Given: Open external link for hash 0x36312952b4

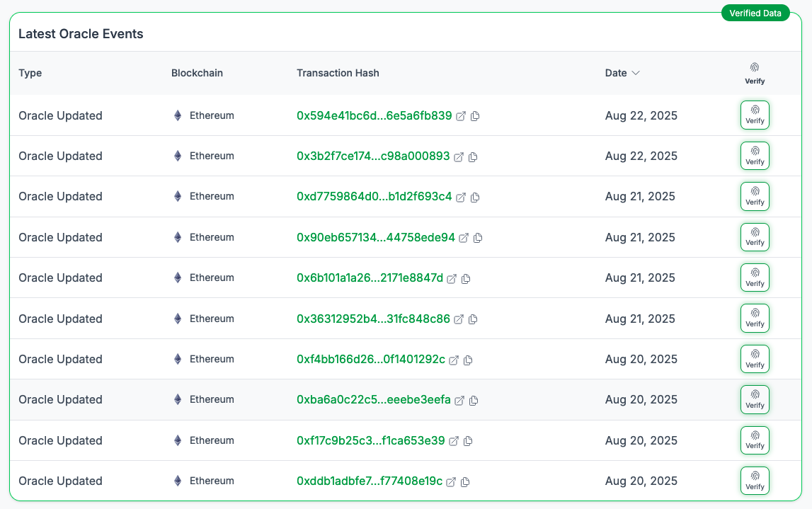Looking at the screenshot, I should (x=459, y=319).
